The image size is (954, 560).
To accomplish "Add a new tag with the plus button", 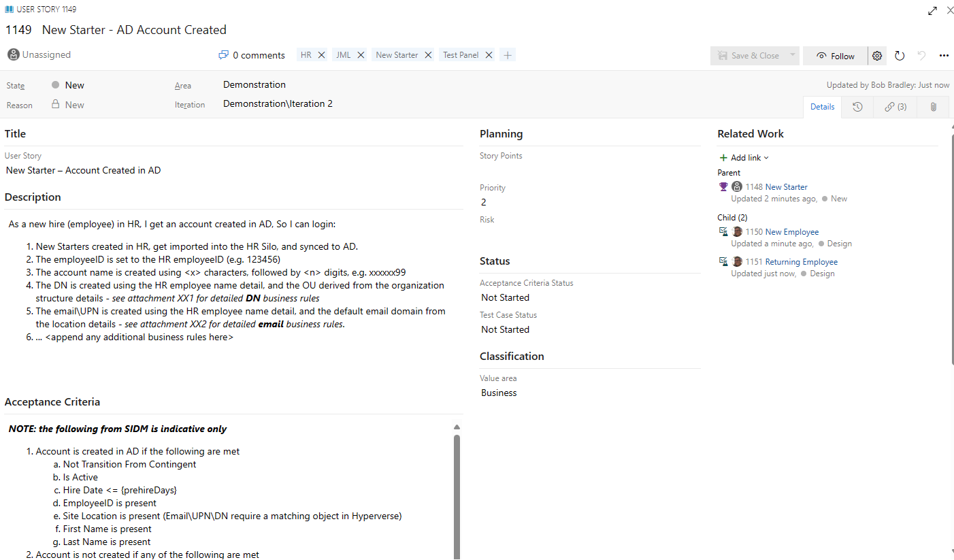I will pos(508,54).
